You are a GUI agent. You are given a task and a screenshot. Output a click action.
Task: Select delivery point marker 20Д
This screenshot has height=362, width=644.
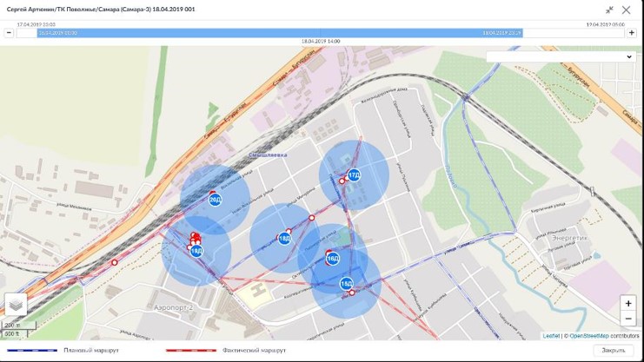pyautogui.click(x=215, y=200)
